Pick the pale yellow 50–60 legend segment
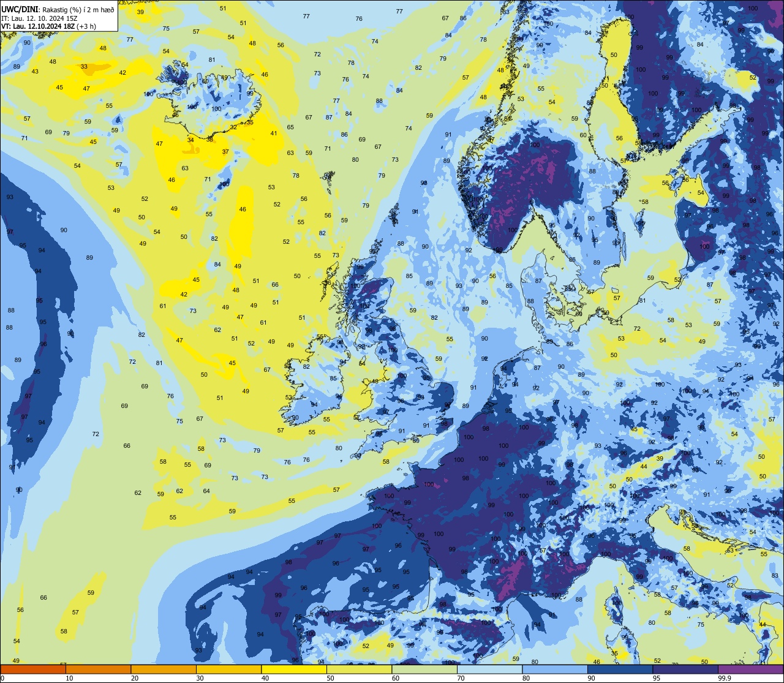 (359, 669)
